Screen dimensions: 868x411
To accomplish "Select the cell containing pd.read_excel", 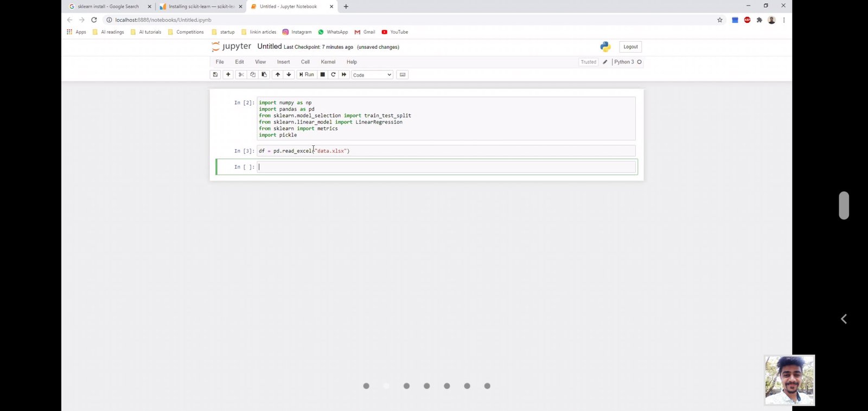I will point(446,151).
